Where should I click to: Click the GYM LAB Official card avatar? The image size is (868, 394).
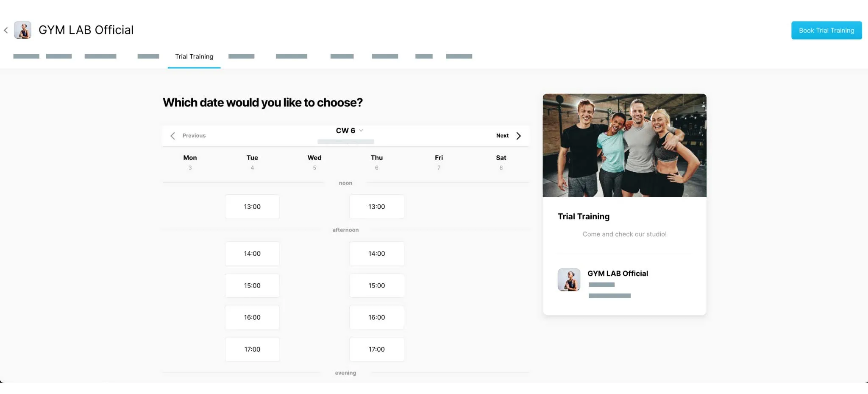pos(569,279)
